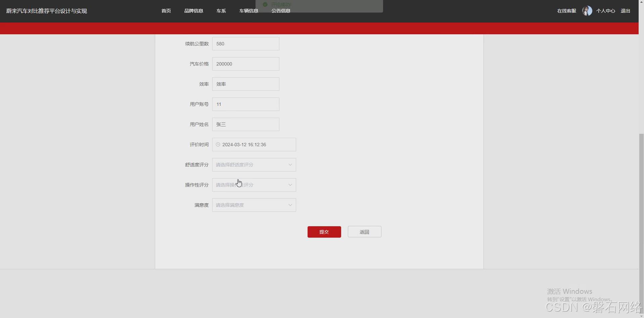The height and width of the screenshot is (318, 644).
Task: Click the clock icon in 评价时间 field
Action: pyautogui.click(x=218, y=144)
